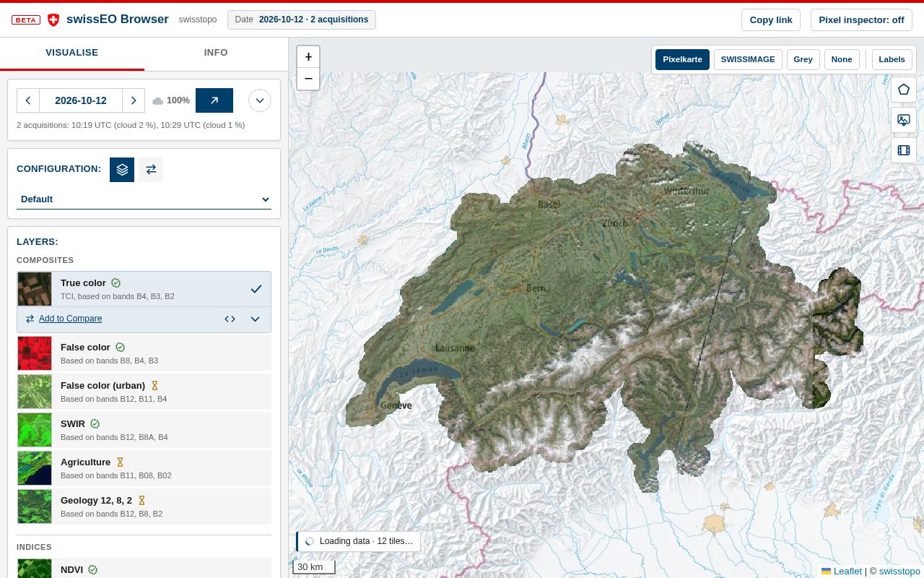This screenshot has height=578, width=924.
Task: Select the swap compare configuration mode
Action: click(151, 170)
